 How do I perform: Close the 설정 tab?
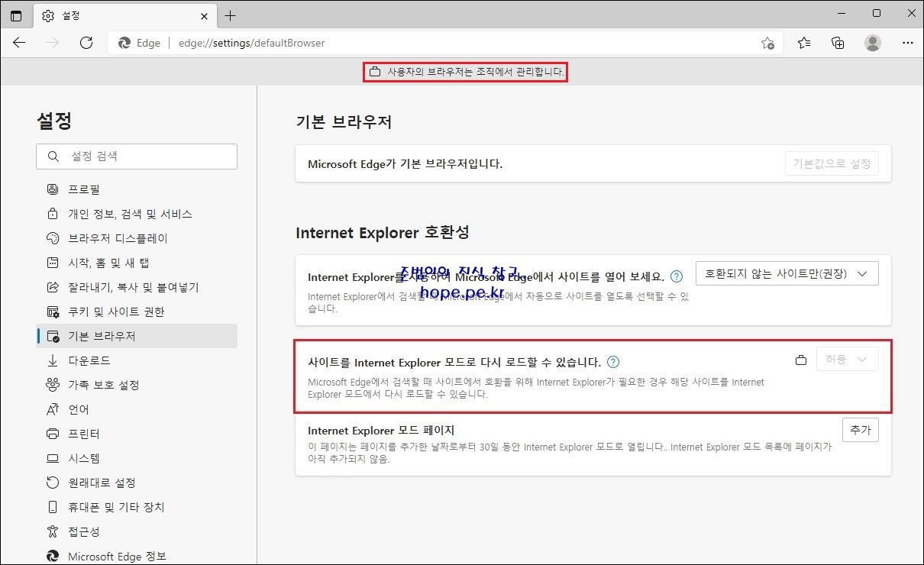[204, 15]
